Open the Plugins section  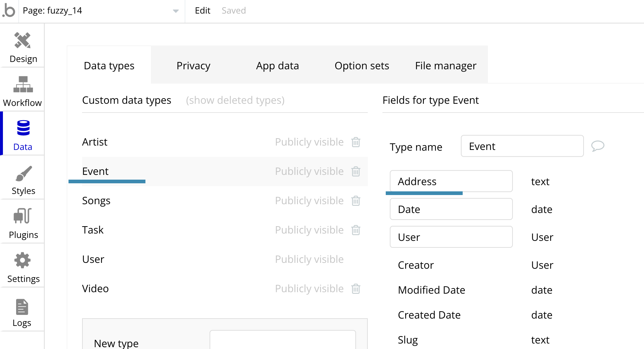click(23, 223)
